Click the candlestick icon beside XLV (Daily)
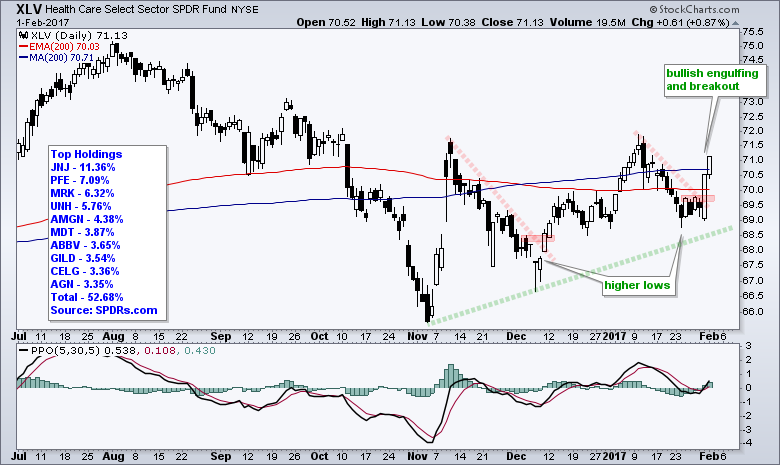Screen dimensions: 780x465 tap(24, 35)
